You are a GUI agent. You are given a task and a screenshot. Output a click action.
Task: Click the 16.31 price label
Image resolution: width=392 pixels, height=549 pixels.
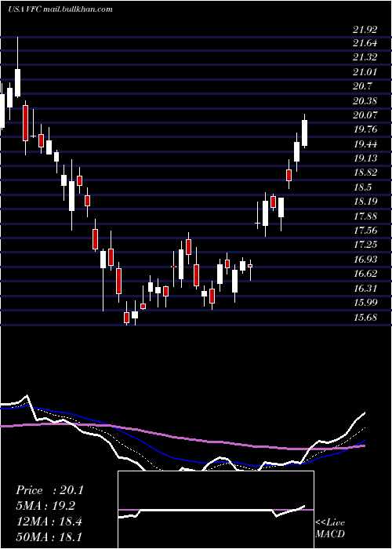(365, 289)
